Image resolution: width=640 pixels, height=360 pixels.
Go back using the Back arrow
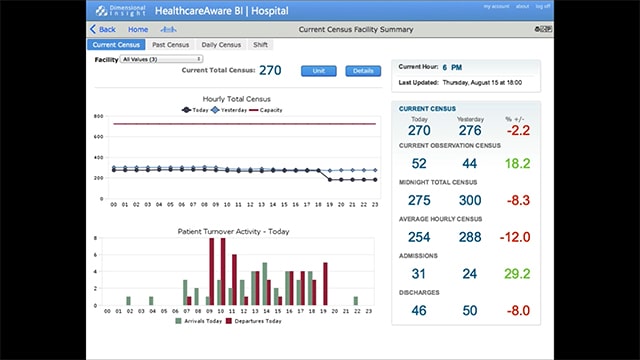click(x=102, y=29)
